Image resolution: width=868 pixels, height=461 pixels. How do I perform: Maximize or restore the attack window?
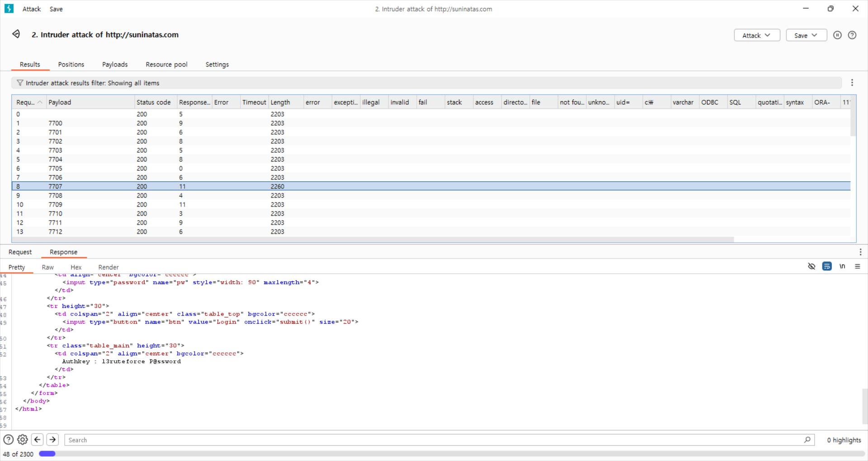click(x=830, y=9)
